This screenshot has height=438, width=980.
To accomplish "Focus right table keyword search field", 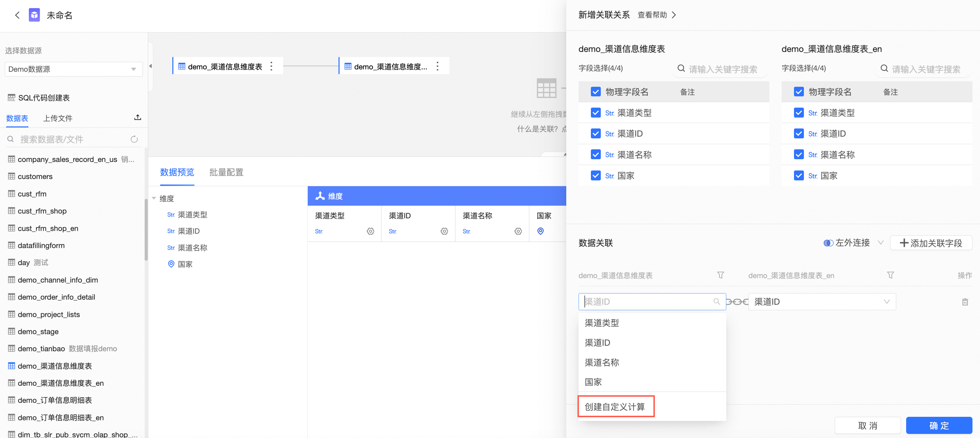I will coord(924,69).
